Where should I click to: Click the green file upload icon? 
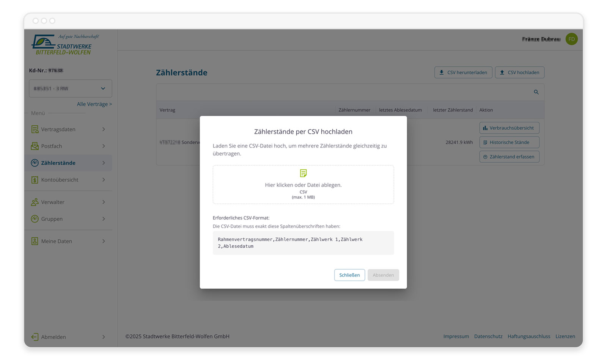pos(303,173)
